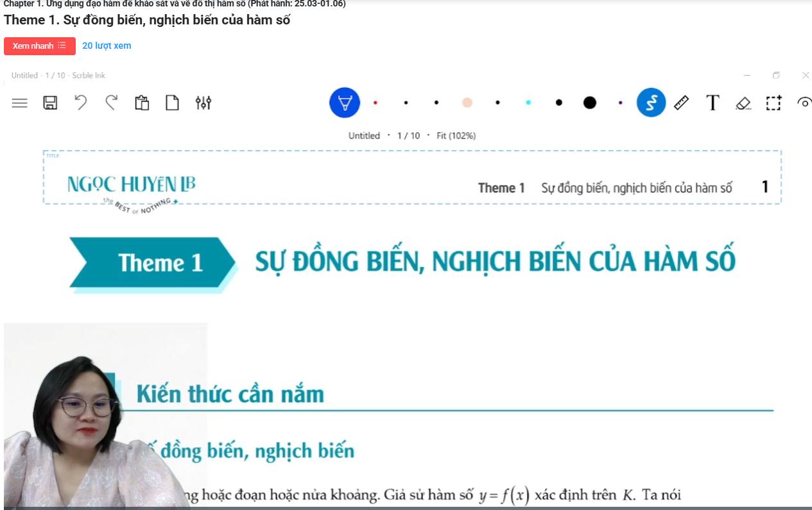
Task: Undo the last ink stroke
Action: (81, 103)
